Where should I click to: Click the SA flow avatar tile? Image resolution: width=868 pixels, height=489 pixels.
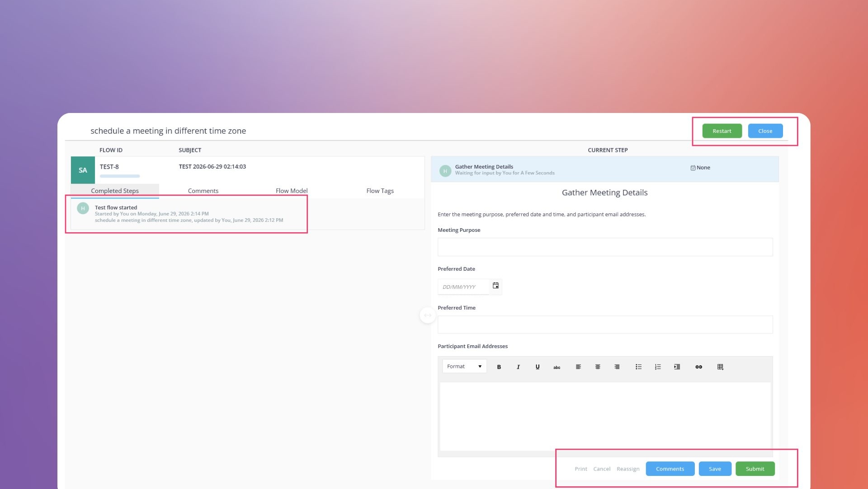tap(83, 170)
